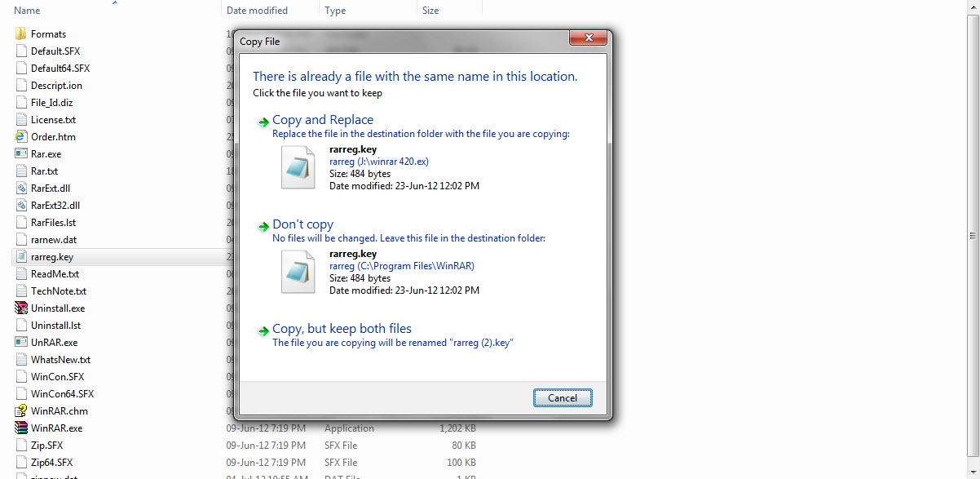Click the rarnew.dat file icon
Screen dimensions: 980x479
[21, 239]
